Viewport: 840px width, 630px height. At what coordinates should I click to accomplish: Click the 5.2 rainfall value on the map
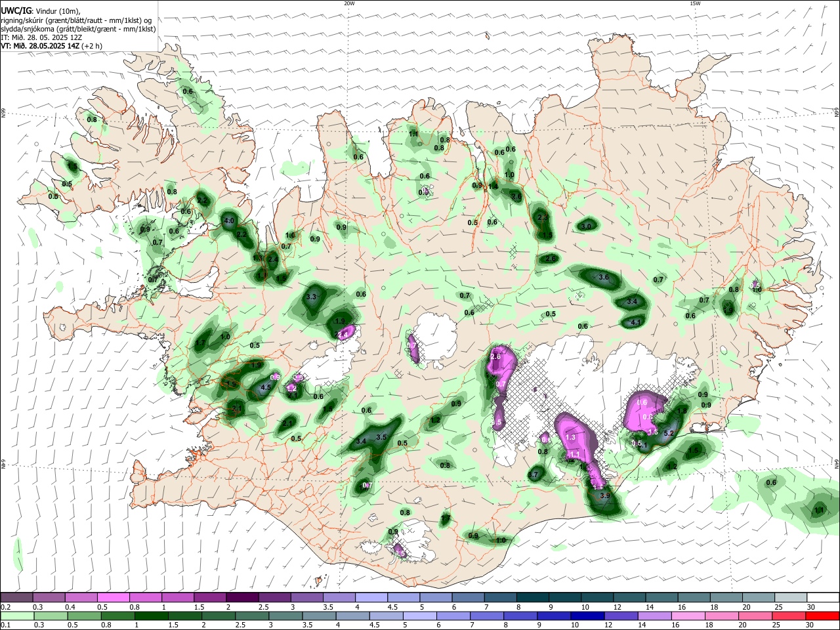click(669, 433)
